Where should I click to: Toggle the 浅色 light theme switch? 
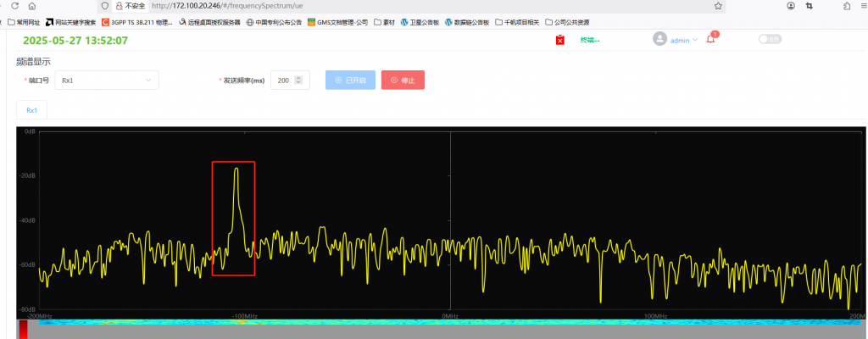770,39
